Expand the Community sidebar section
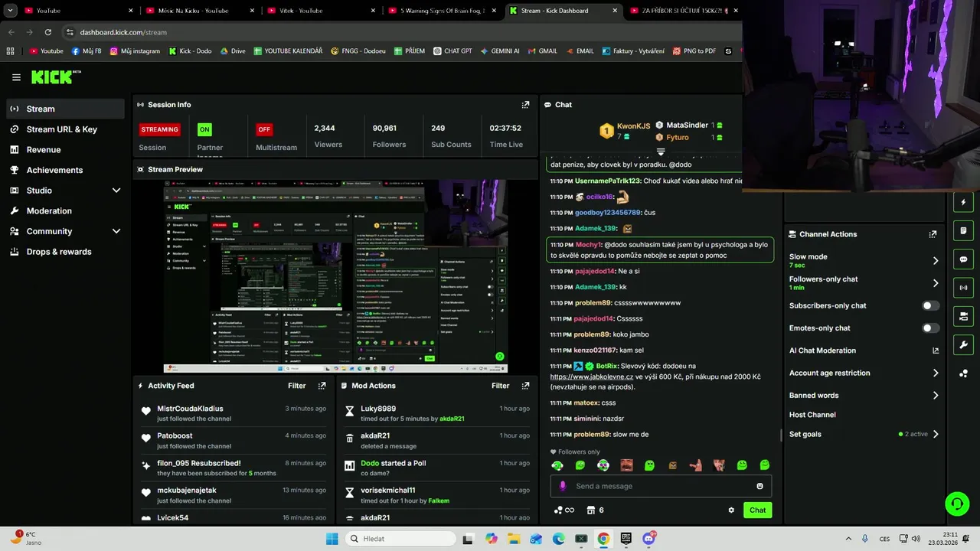980x551 pixels. pos(116,231)
